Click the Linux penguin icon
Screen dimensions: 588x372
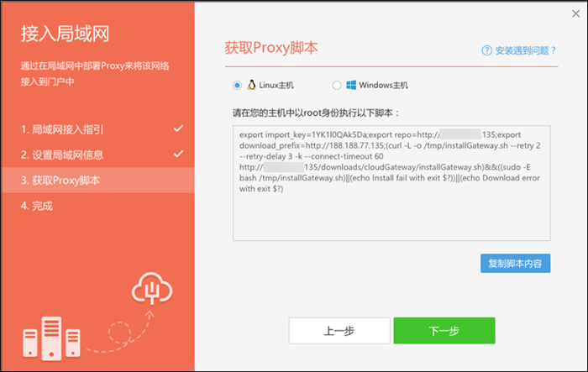coord(252,85)
